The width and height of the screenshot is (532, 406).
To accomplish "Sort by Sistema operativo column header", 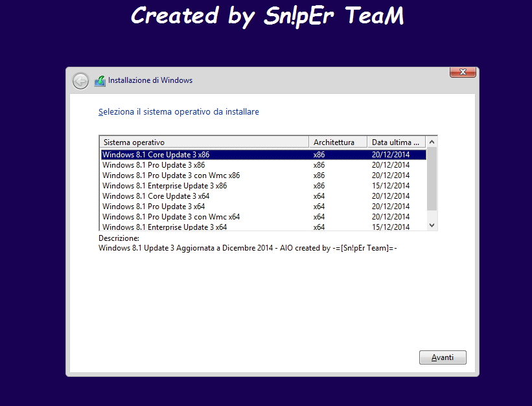I will click(204, 142).
